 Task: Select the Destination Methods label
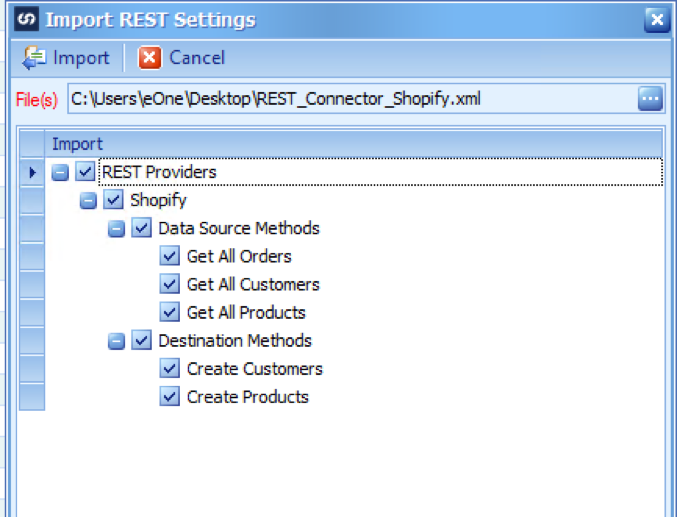[235, 341]
